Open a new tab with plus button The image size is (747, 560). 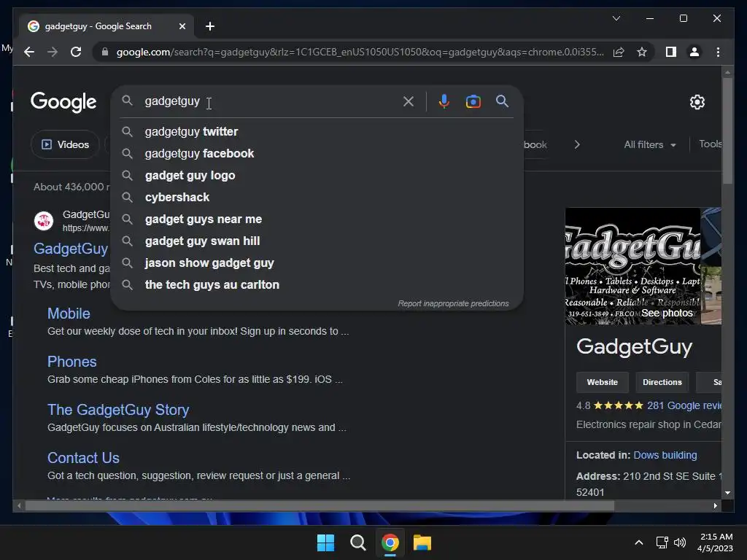[209, 26]
